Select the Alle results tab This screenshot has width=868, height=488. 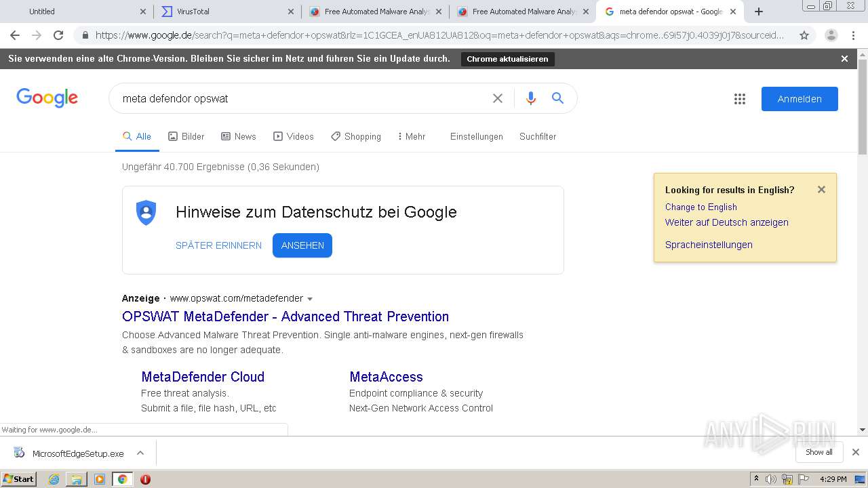point(137,136)
